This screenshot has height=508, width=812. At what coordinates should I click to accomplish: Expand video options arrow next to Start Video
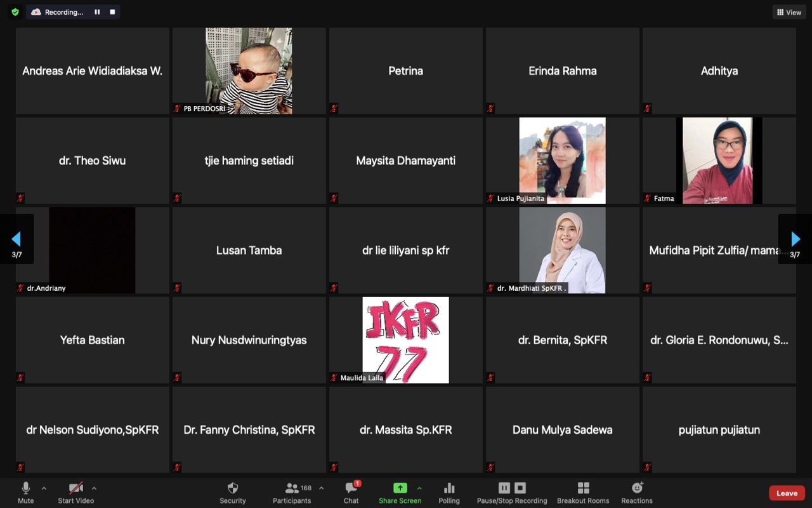point(94,488)
